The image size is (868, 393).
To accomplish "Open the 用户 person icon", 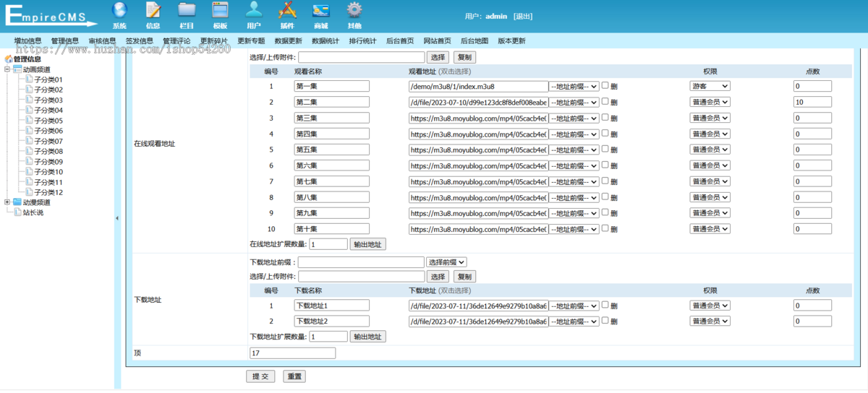I will 253,10.
